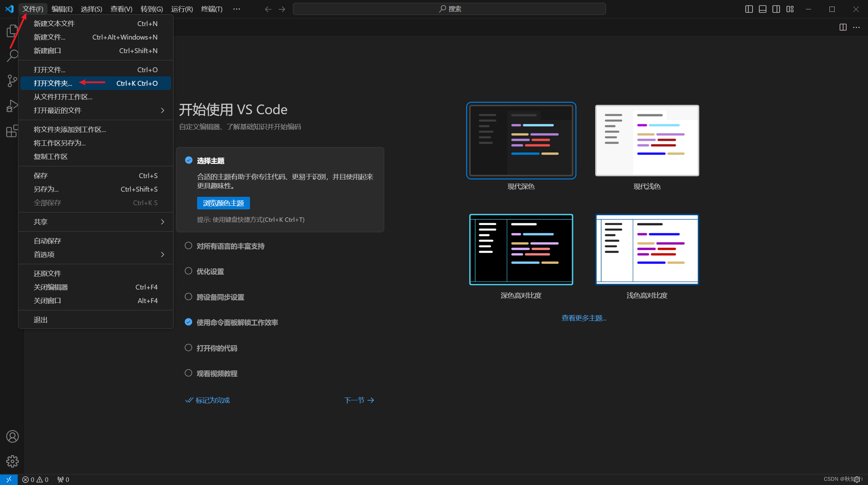Pick the 浅色高对比度 theme thumbnail
This screenshot has width=868, height=485.
pos(647,250)
